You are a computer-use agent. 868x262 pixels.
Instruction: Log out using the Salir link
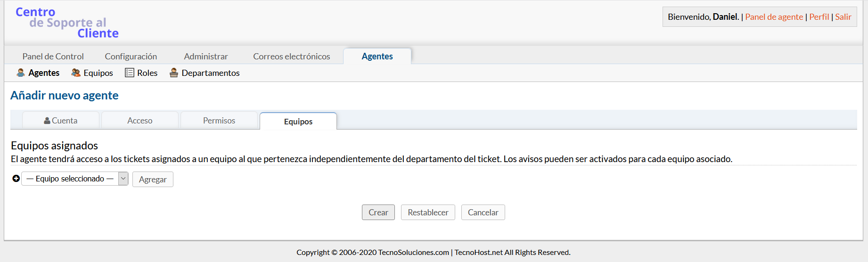tap(843, 17)
